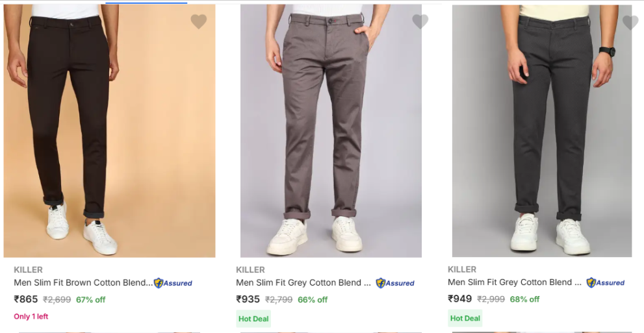Tap the heart icon on the ₹935 grey trousers
Image resolution: width=644 pixels, height=333 pixels.
pyautogui.click(x=420, y=22)
